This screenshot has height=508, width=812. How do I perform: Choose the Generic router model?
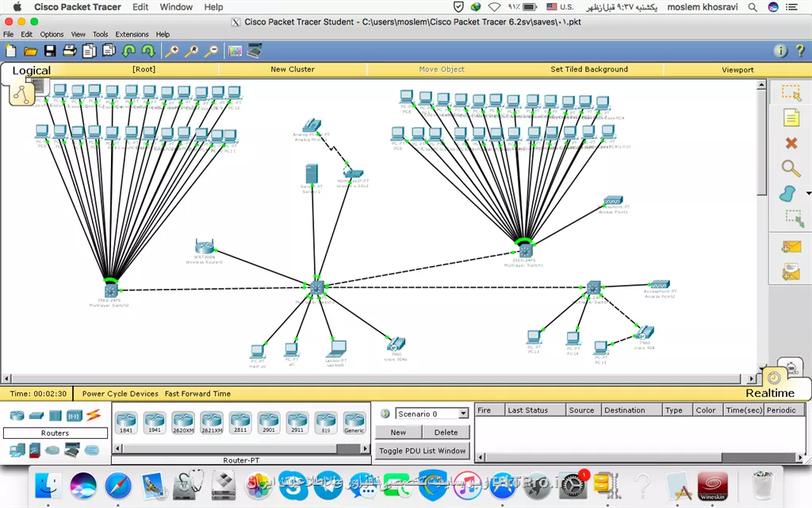(x=354, y=422)
